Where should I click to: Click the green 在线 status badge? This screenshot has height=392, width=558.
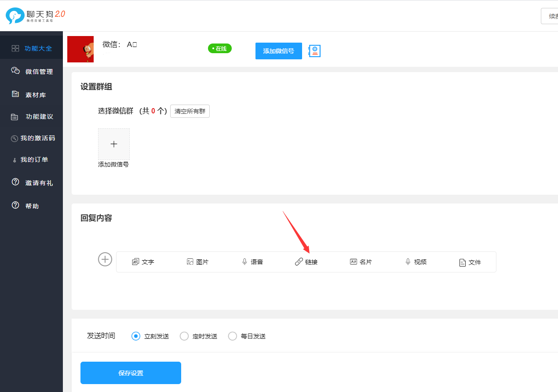pyautogui.click(x=220, y=48)
